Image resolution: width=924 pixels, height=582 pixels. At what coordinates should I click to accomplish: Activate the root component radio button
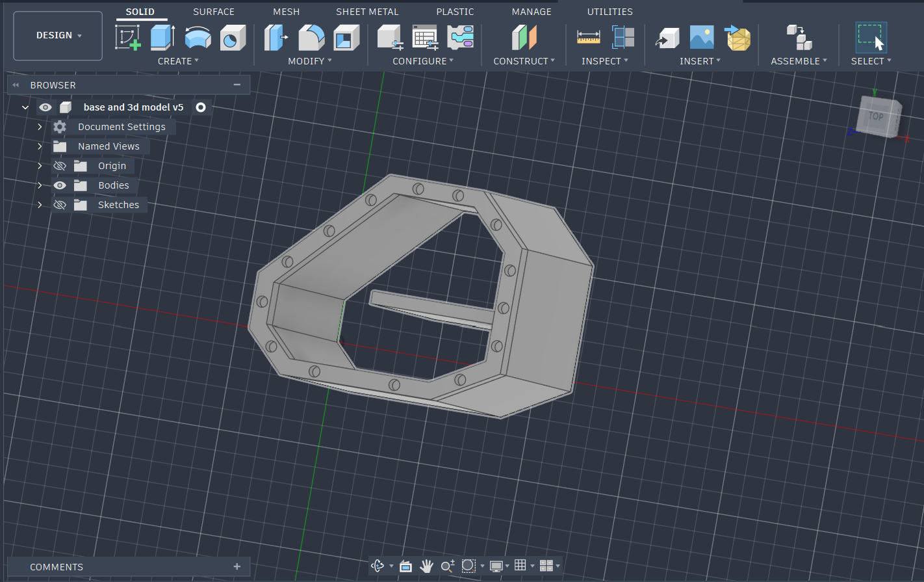201,107
